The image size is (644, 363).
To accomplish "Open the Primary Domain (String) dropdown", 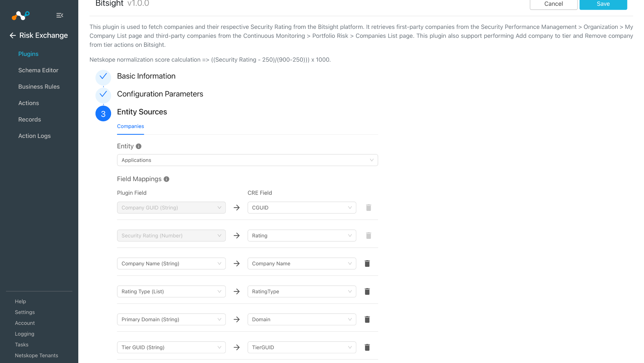I will pos(171,320).
